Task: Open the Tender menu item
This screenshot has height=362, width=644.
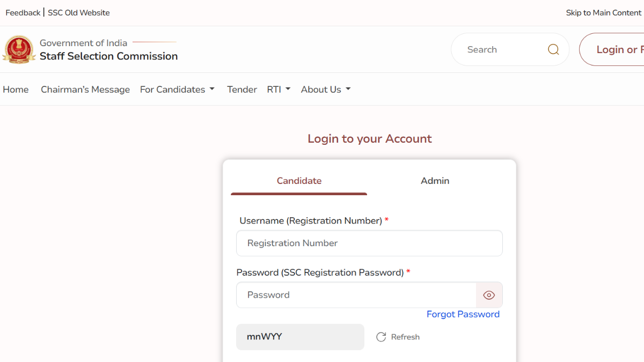Action: point(242,90)
